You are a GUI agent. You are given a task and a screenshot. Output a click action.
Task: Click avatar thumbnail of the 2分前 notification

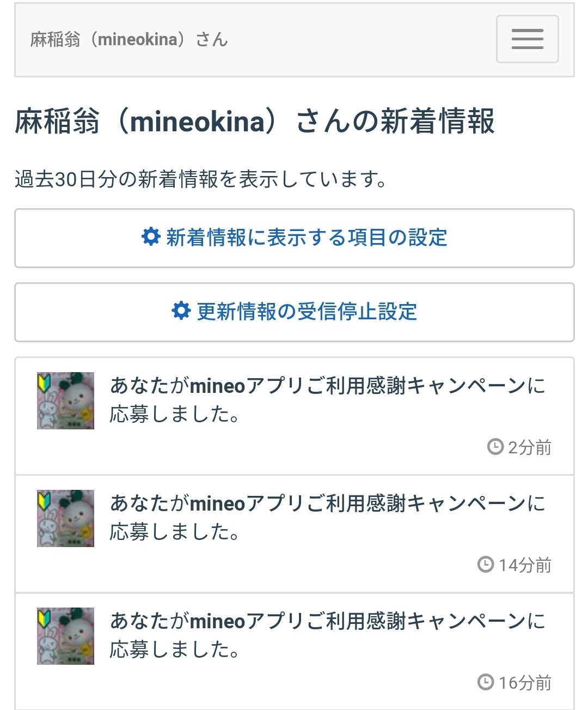pyautogui.click(x=65, y=400)
